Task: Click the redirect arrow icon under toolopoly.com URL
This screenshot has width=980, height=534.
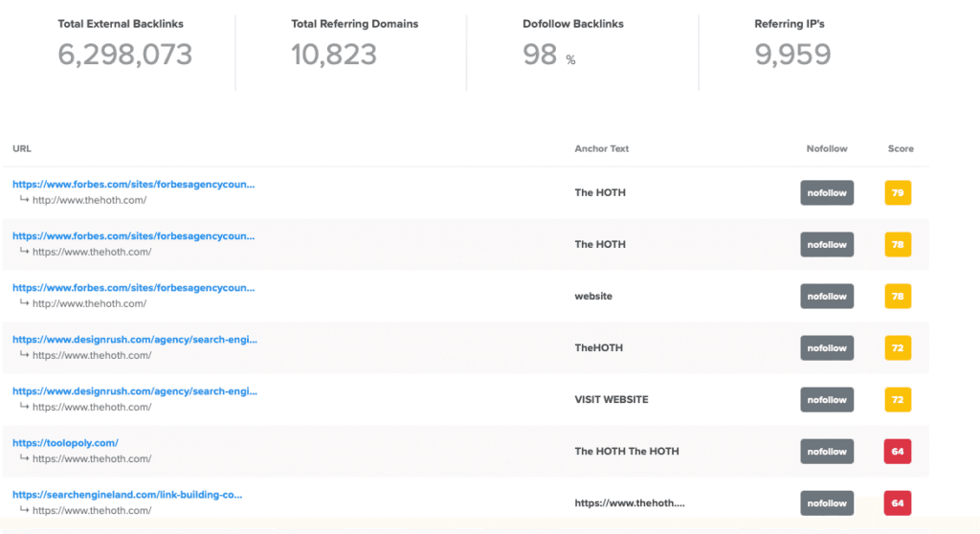Action: coord(24,458)
